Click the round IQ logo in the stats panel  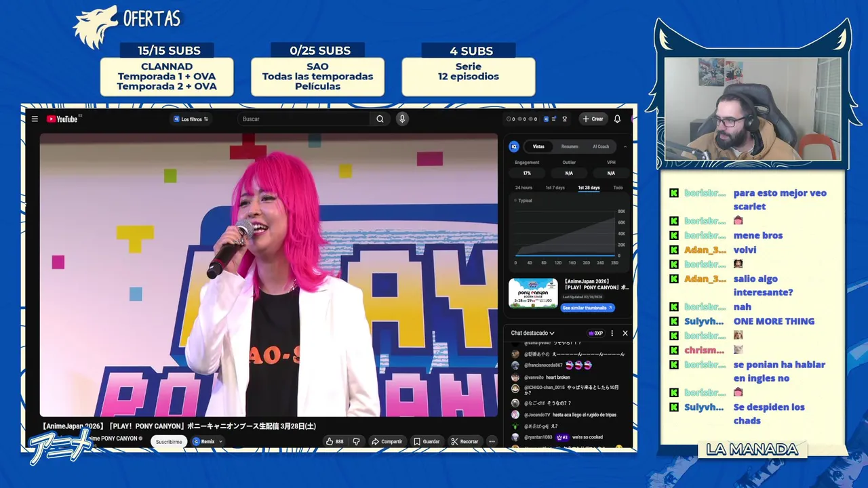coord(514,146)
